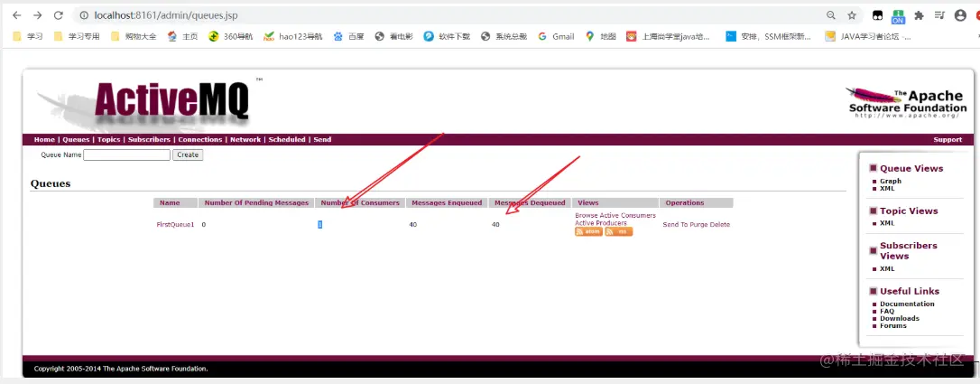Image resolution: width=980 pixels, height=384 pixels.
Task: Go back with the browser back arrow
Action: pyautogui.click(x=17, y=15)
